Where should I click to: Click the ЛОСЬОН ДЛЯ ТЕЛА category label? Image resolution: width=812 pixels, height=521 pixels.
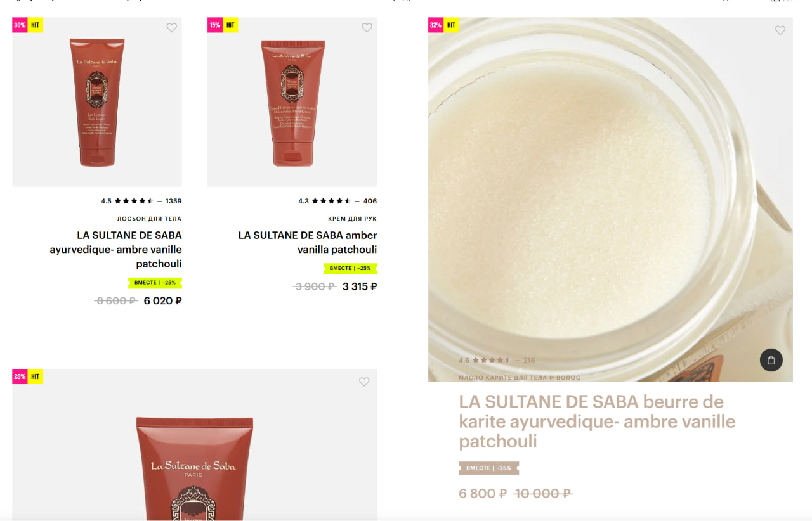point(149,219)
